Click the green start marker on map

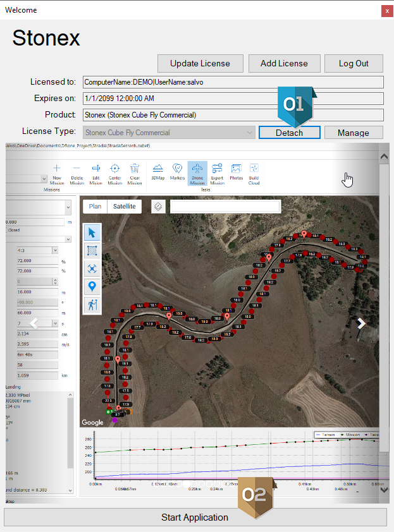pos(108,412)
